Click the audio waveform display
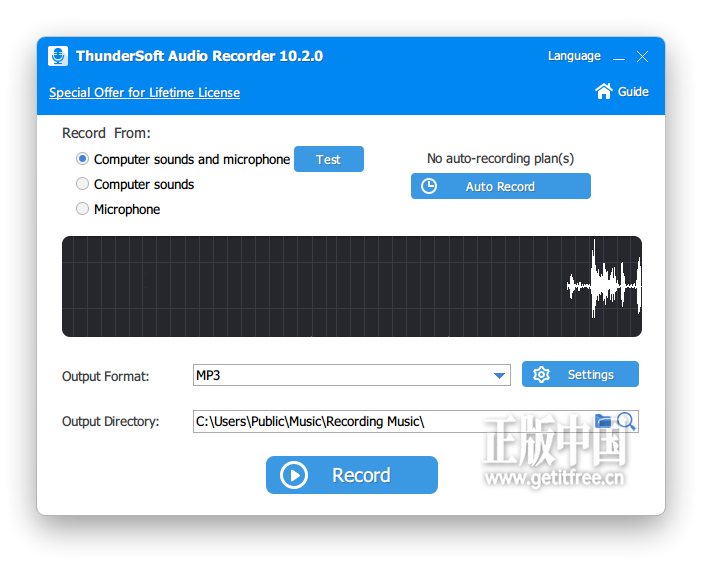Screen dimensions: 702x564 click(352, 286)
